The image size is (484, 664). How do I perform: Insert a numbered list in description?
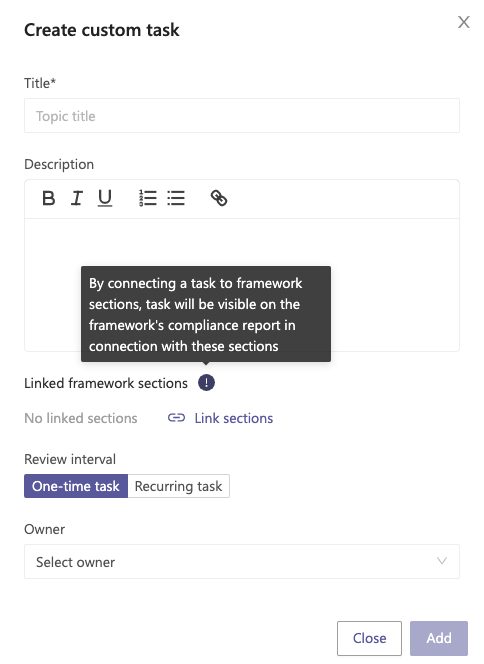click(148, 198)
